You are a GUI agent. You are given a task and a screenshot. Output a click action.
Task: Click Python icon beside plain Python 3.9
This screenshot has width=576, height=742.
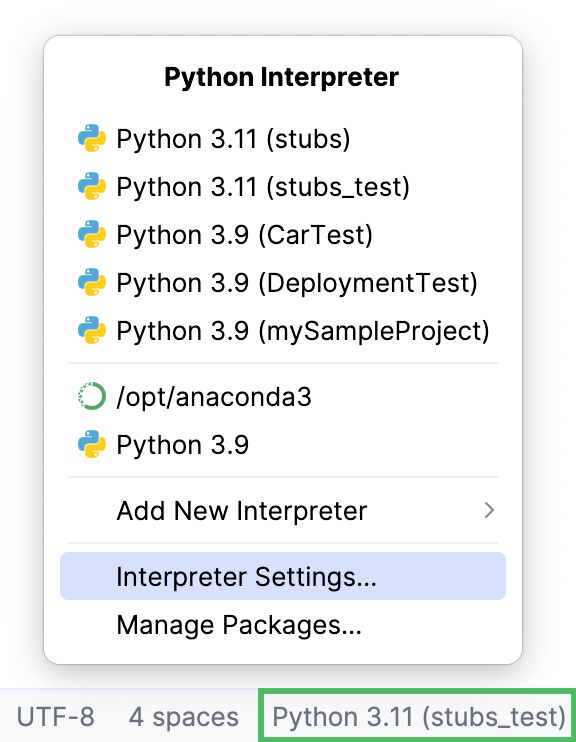92,444
